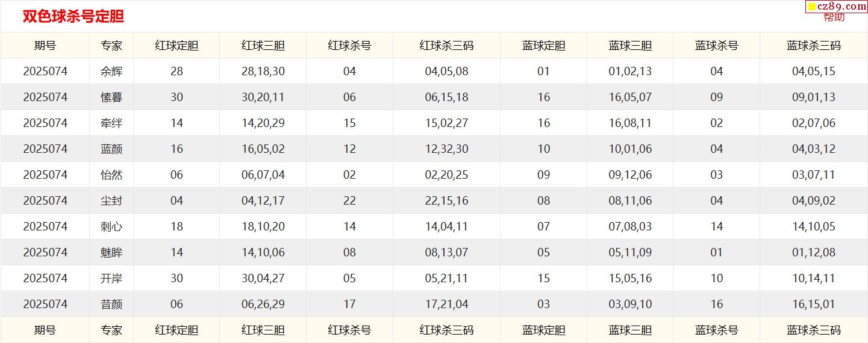The image size is (868, 343).
Task: Select expert 尘封 name cell
Action: 111,200
